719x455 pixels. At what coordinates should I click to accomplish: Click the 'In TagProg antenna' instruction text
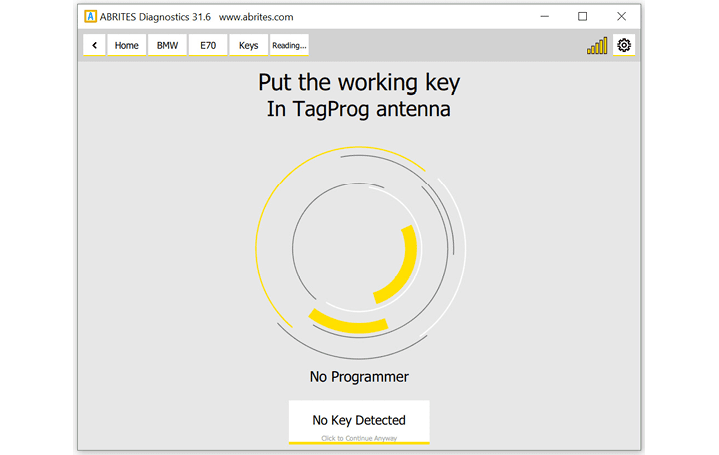coord(359,110)
